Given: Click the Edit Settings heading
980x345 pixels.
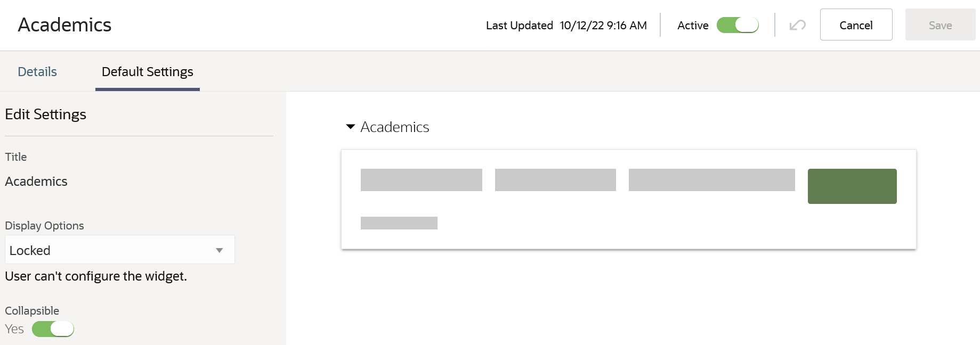Looking at the screenshot, I should click(46, 114).
